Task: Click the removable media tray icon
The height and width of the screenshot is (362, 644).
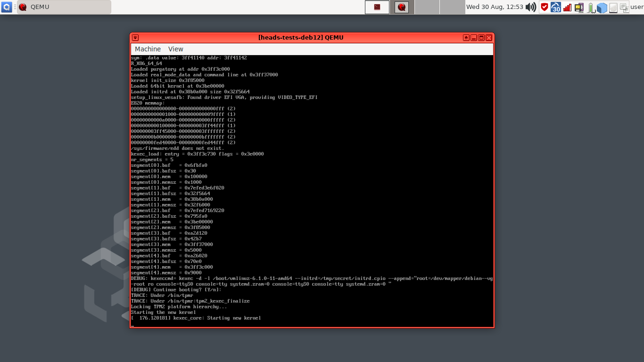Action: pos(578,7)
